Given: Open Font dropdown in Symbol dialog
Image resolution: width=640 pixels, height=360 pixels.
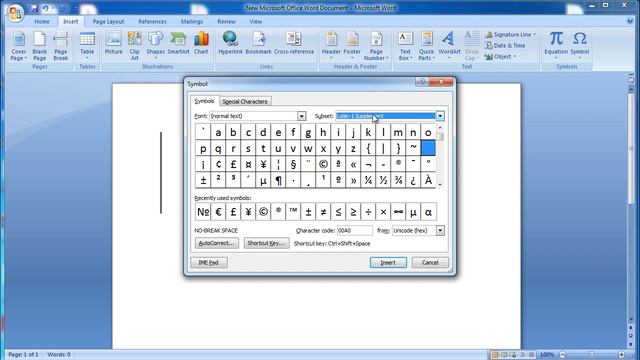Looking at the screenshot, I should tap(301, 116).
